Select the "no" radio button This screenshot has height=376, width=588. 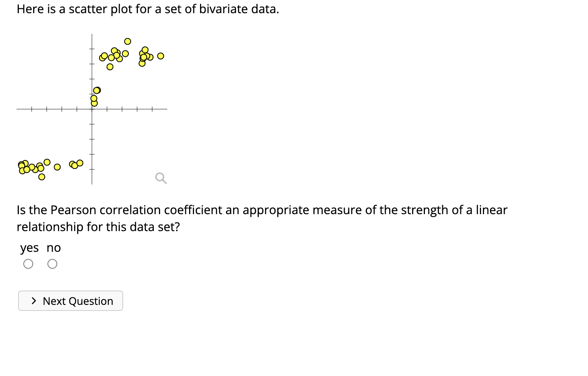53,264
